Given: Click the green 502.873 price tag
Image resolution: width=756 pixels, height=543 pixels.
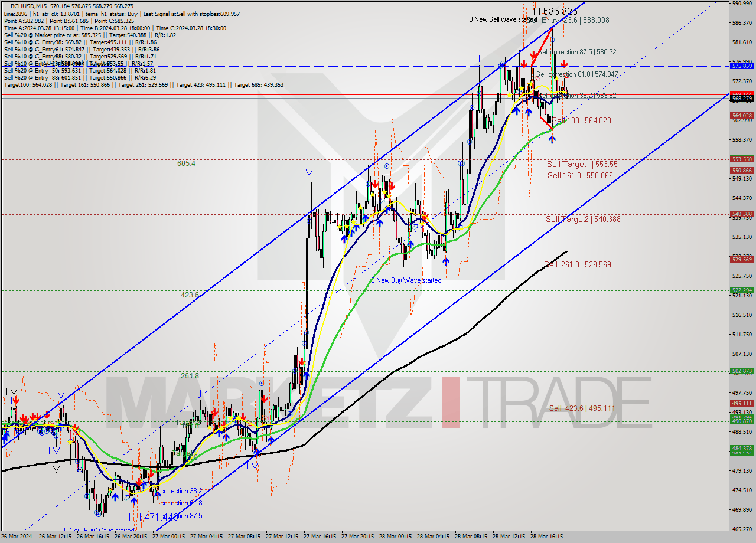Looking at the screenshot, I should (742, 371).
